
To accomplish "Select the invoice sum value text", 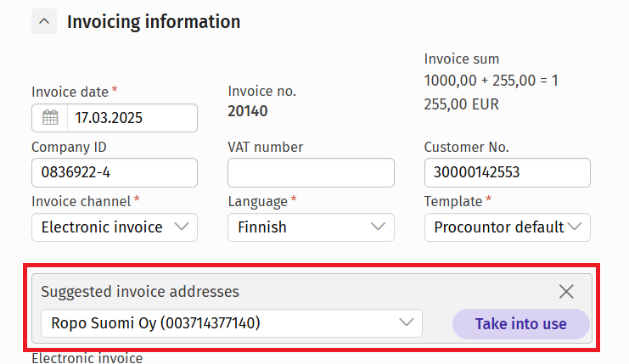I will point(491,92).
